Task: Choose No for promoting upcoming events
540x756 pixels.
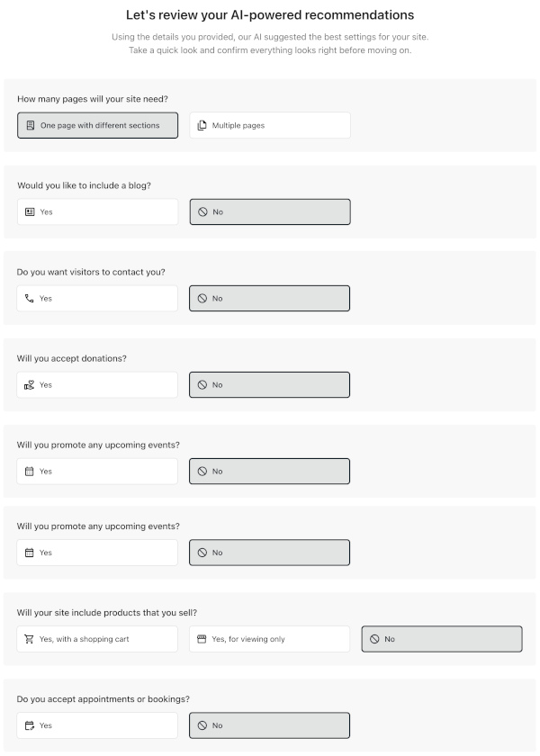Action: pyautogui.click(x=268, y=471)
